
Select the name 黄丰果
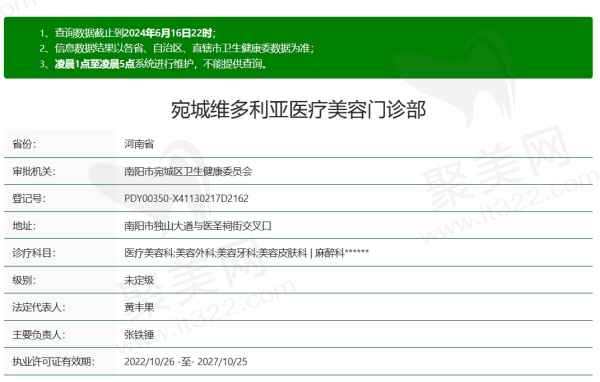(x=139, y=307)
